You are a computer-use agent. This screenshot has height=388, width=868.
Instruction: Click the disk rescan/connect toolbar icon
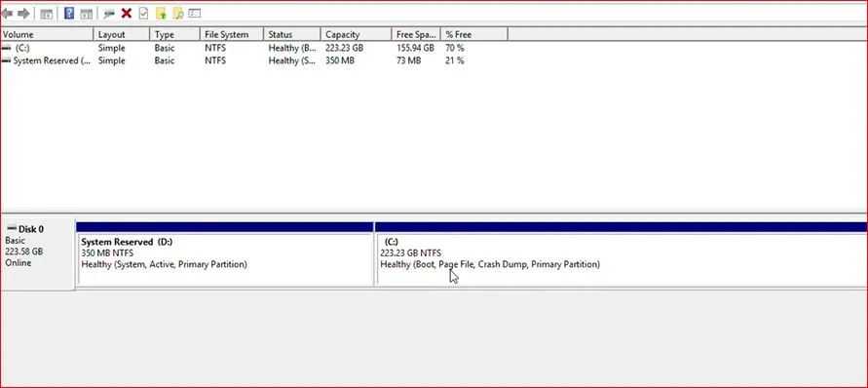click(x=109, y=14)
